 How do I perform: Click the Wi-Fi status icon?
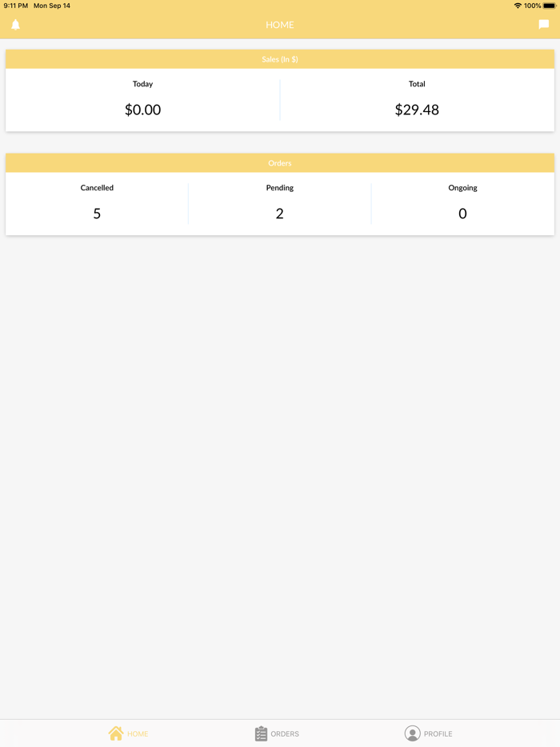[518, 6]
